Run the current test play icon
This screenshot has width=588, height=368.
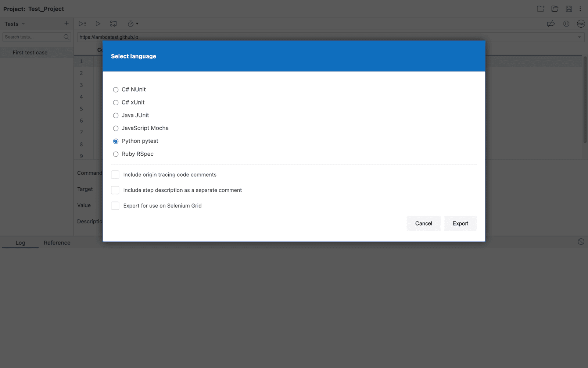(x=98, y=24)
